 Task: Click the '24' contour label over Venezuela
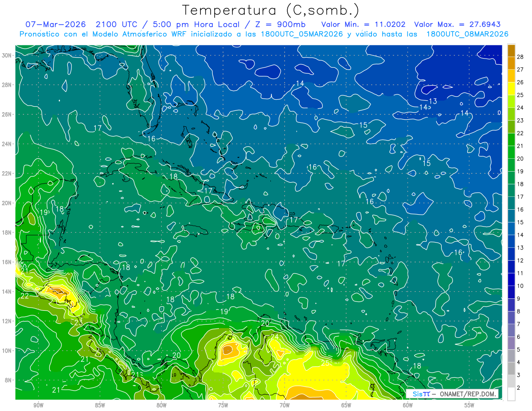click(x=274, y=337)
